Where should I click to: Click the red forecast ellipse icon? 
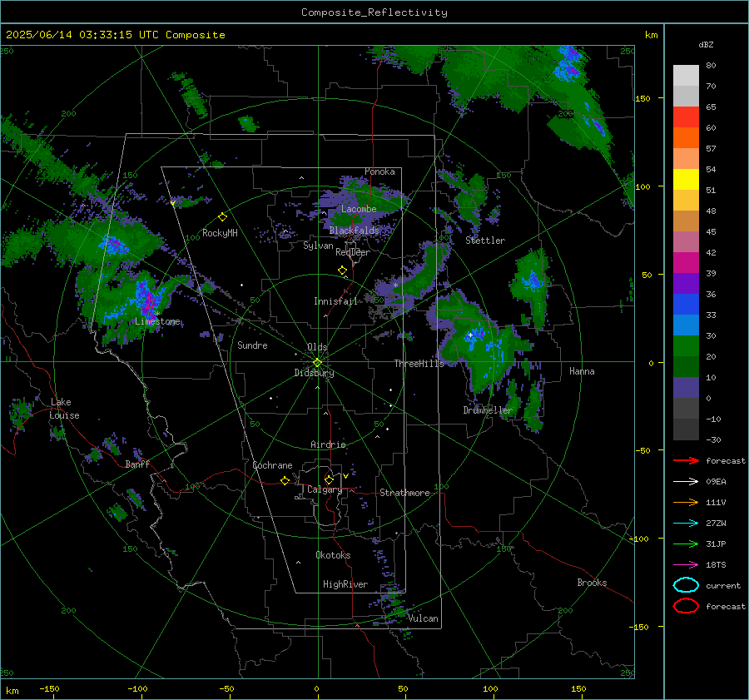pos(686,606)
